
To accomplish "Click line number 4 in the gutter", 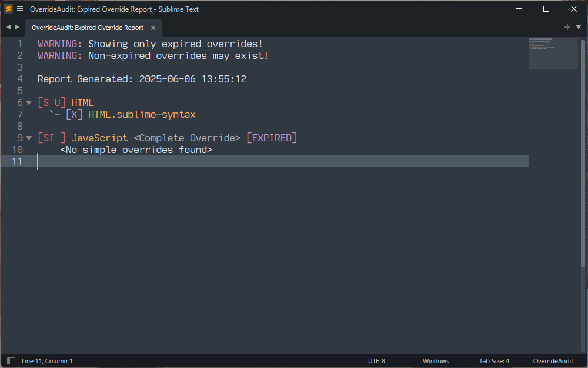I will tap(20, 79).
